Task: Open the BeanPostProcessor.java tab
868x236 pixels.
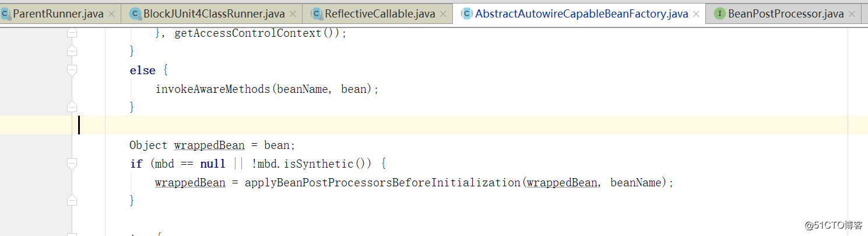Action: pyautogui.click(x=785, y=13)
